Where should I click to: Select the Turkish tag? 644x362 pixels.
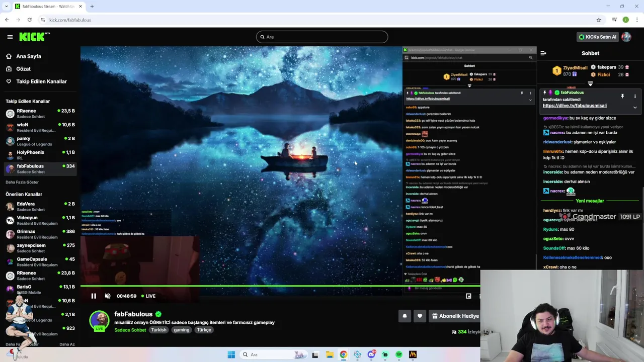[158, 330]
